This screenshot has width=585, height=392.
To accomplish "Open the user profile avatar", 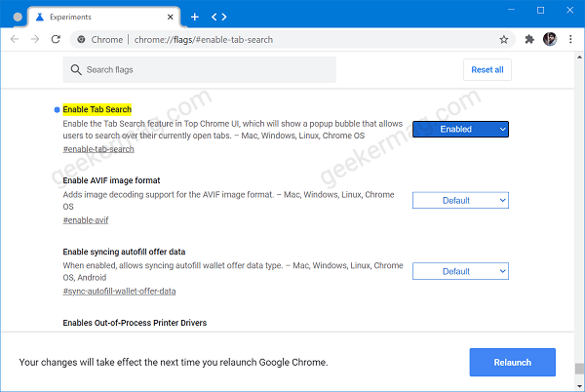I will pyautogui.click(x=550, y=39).
